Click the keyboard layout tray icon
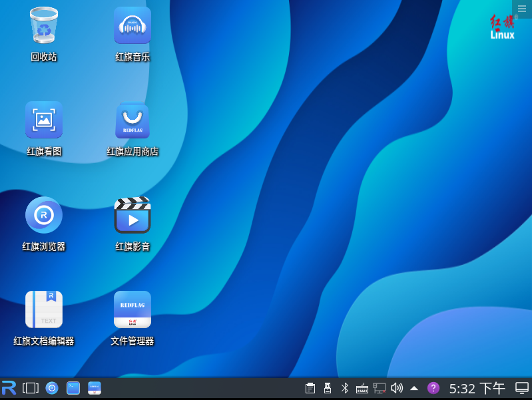The image size is (532, 400). 362,388
